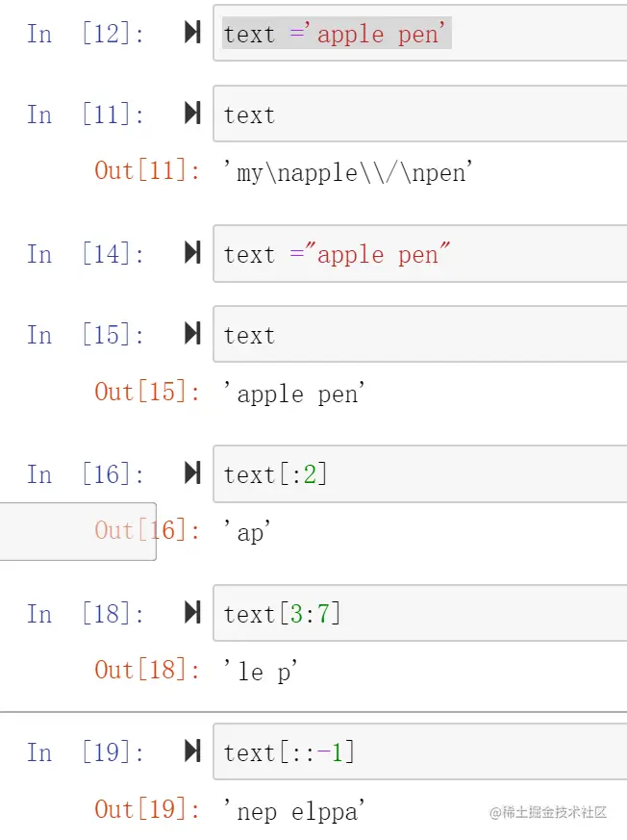627x840 pixels.
Task: Run the text[:2] cell via its icon
Action: tap(192, 474)
